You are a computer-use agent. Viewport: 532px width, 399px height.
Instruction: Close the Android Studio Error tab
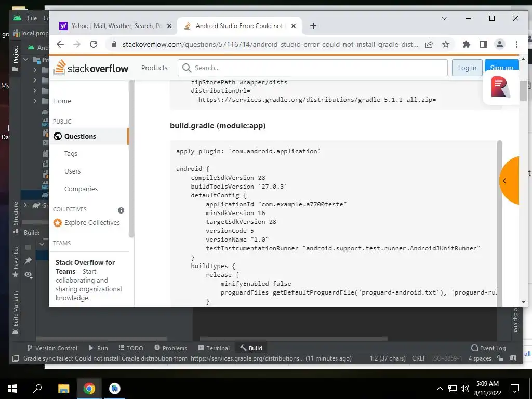pyautogui.click(x=294, y=26)
